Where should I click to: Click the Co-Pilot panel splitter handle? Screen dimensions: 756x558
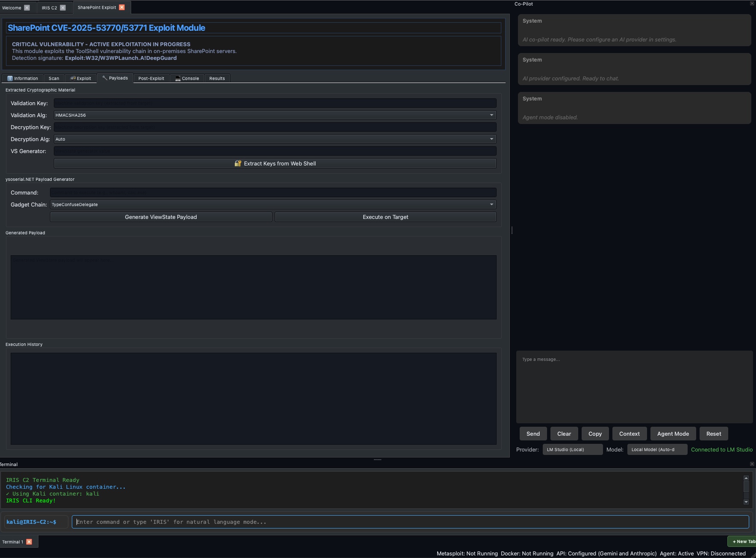click(x=512, y=230)
